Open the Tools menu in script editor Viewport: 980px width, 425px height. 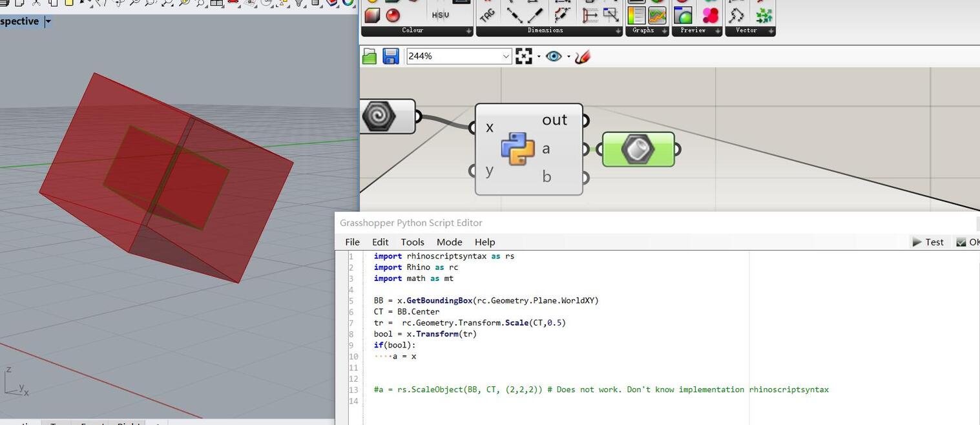(x=412, y=242)
